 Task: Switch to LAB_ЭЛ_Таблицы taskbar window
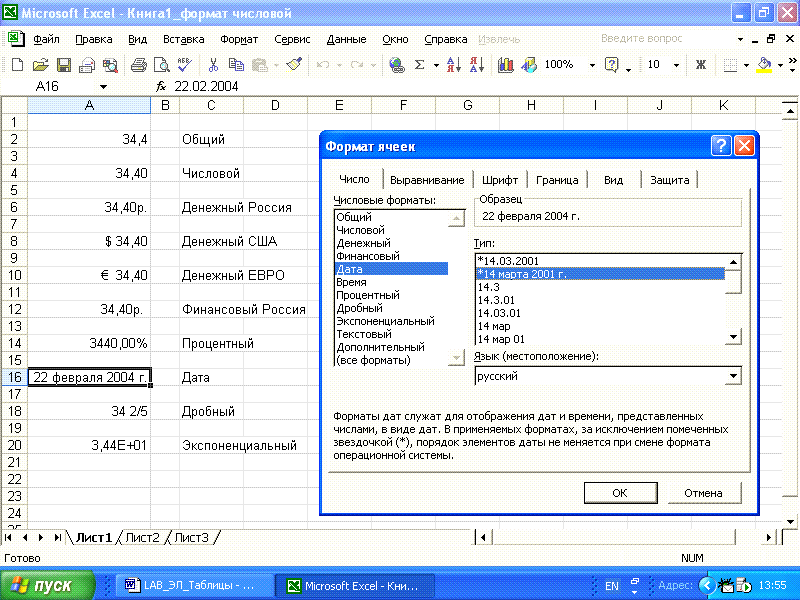194,586
